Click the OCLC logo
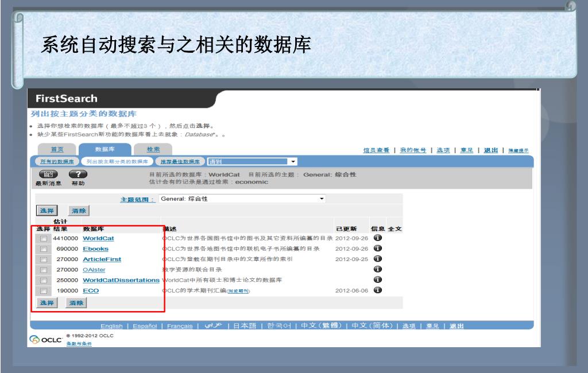Screen dimensions: 588x373 [x=46, y=340]
